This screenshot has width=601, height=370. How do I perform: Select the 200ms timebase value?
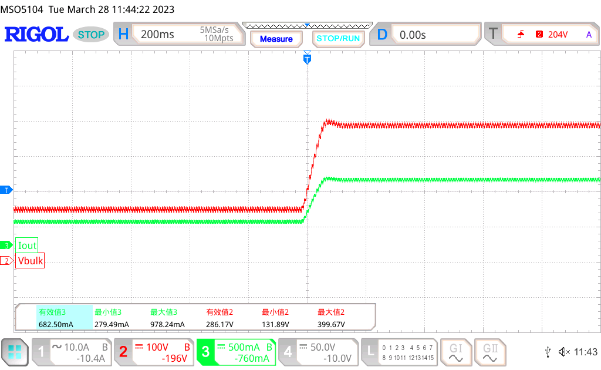coord(158,34)
